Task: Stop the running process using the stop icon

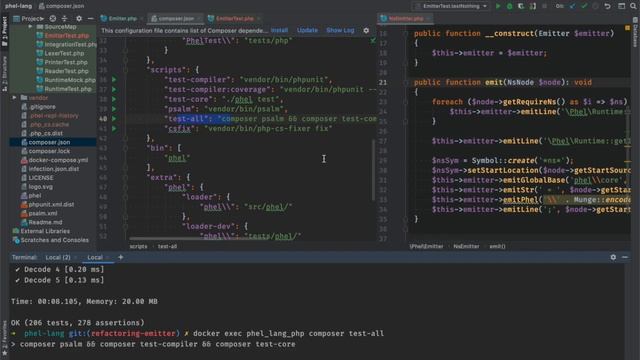Action: point(544,6)
